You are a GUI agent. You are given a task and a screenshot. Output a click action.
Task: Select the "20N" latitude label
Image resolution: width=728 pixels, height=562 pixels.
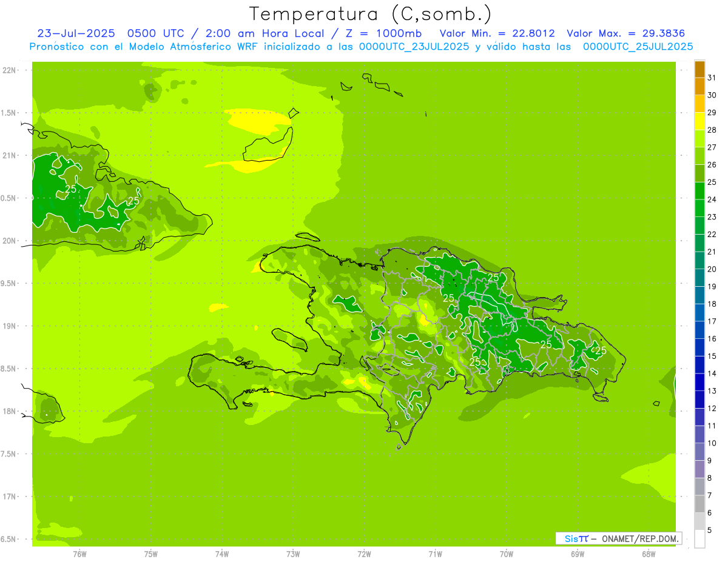point(10,241)
